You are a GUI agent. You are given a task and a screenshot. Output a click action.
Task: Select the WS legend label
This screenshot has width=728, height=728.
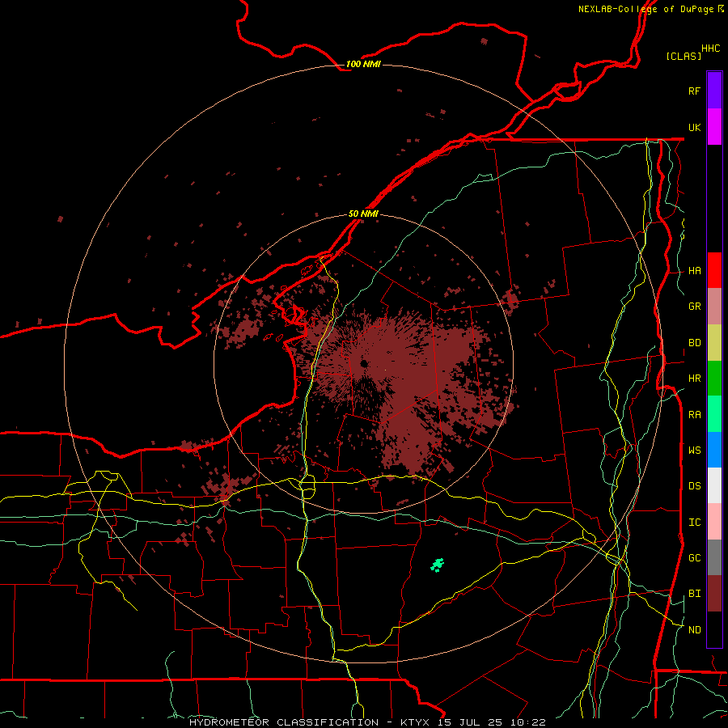tap(694, 451)
